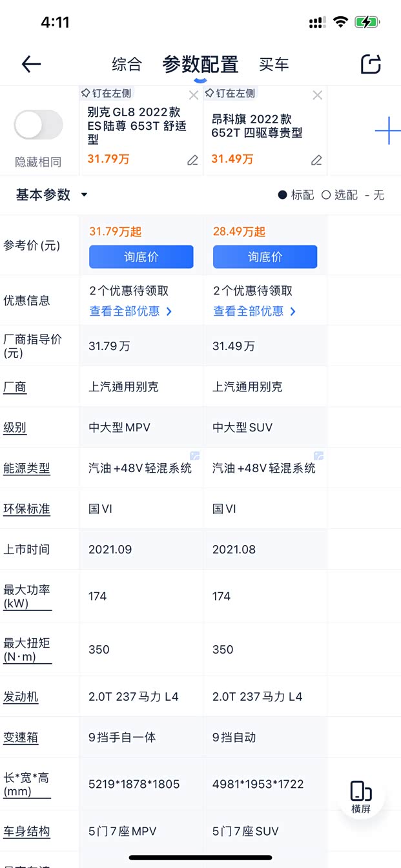Edit the Buick GL8 model with pencil icon
Screen dimensions: 401x868
click(x=192, y=160)
